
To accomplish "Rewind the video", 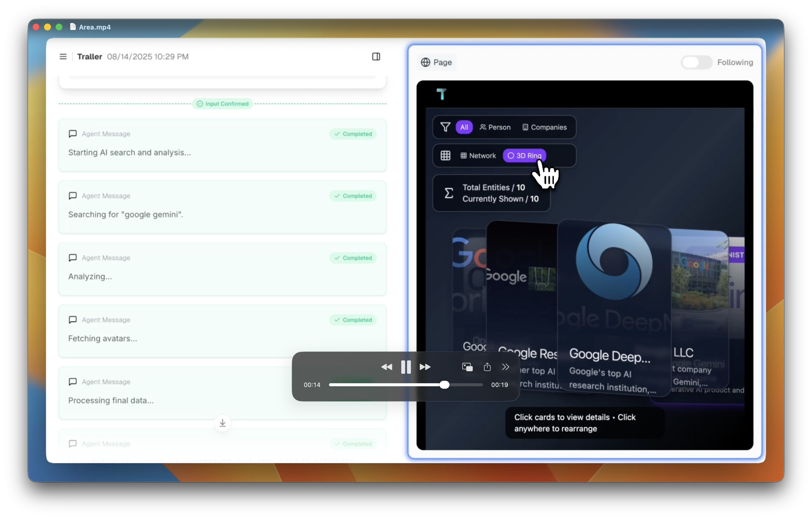I will [386, 367].
